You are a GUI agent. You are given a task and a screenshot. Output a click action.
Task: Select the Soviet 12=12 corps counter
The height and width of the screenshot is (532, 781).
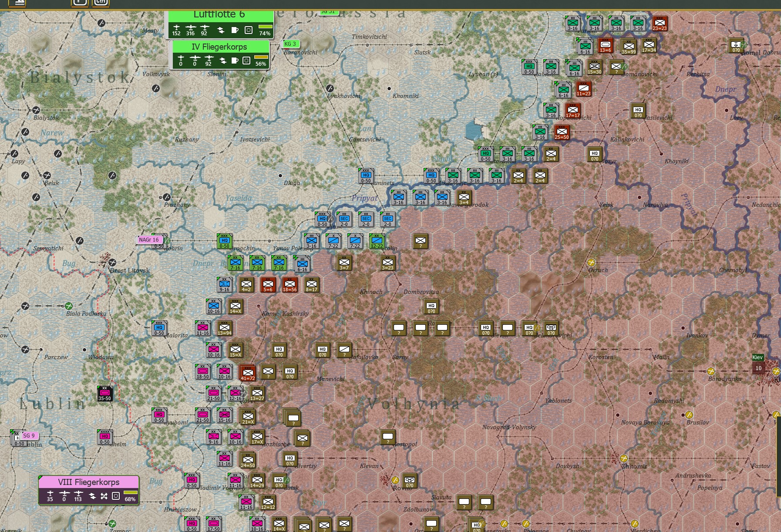pos(268,502)
